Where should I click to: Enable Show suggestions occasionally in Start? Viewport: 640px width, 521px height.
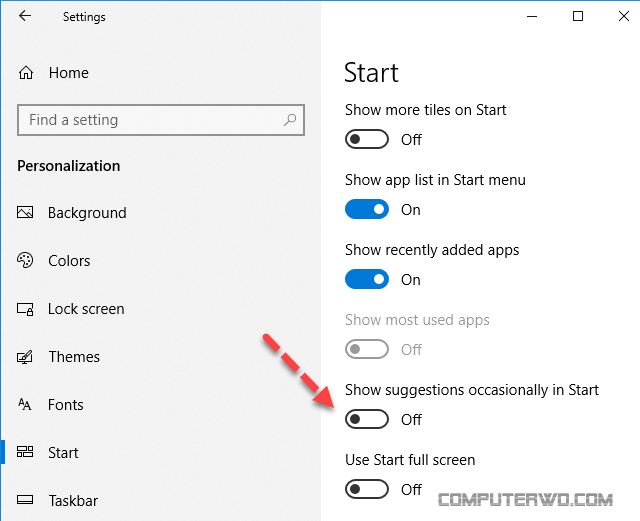coord(367,419)
